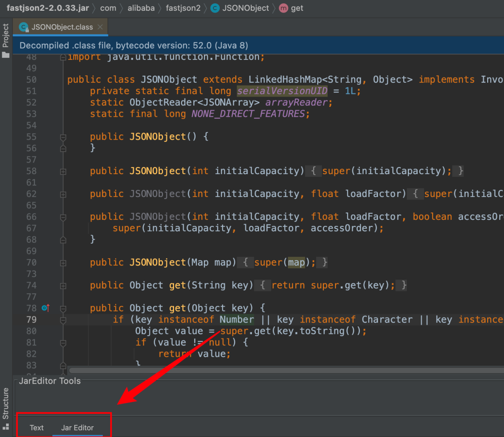
Task: Click the JarEditor Tools panel title
Action: click(49, 381)
